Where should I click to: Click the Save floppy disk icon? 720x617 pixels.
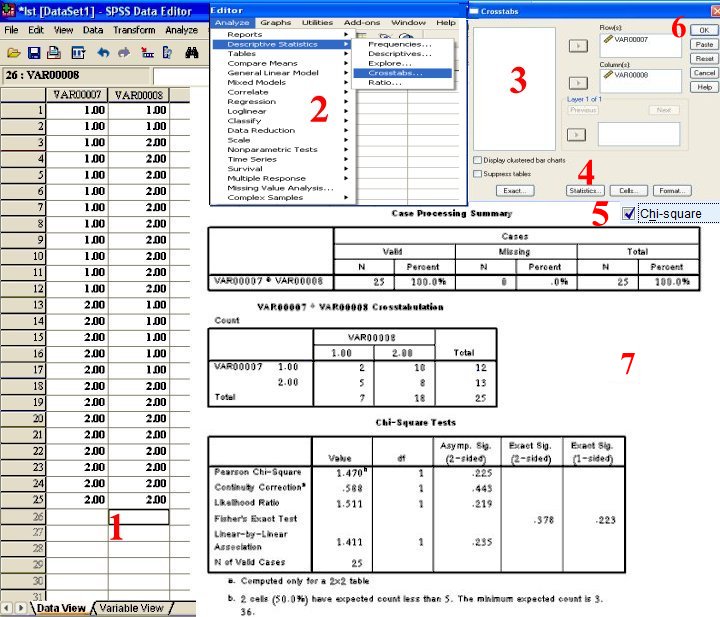(x=34, y=53)
